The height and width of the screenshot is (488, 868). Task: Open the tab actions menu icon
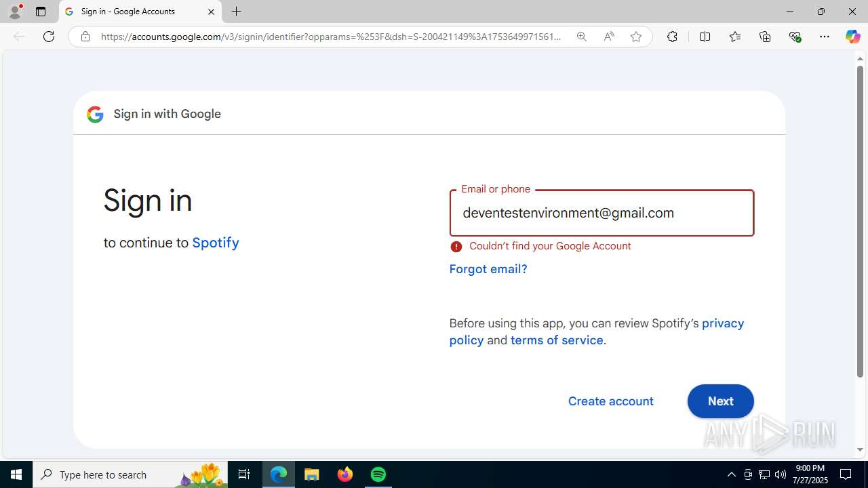click(x=41, y=12)
